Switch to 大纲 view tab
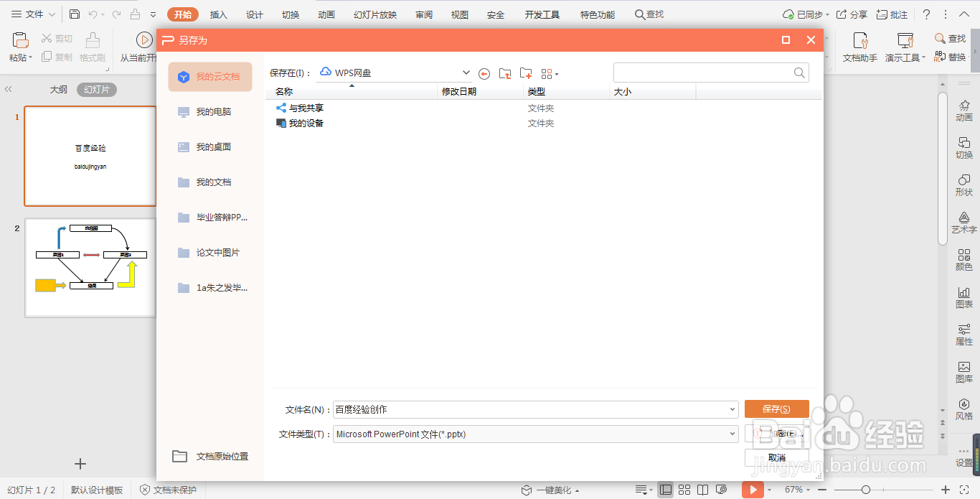 click(59, 90)
